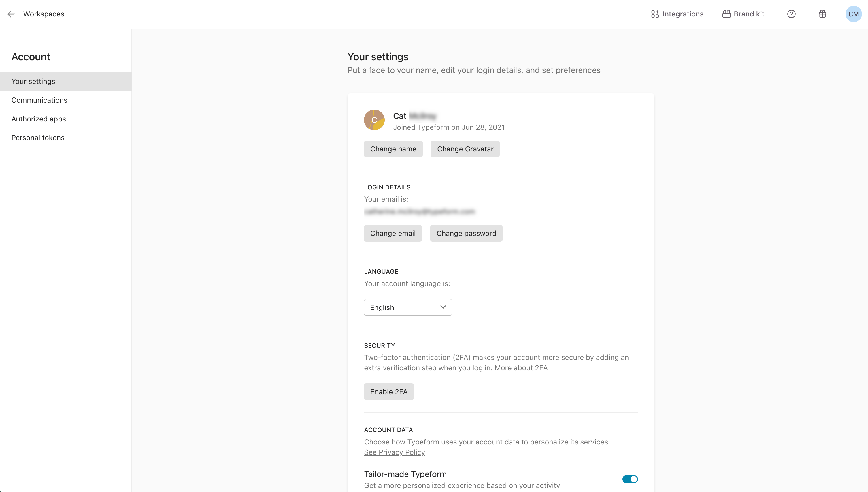
Task: Open the English language dropdown
Action: pyautogui.click(x=407, y=307)
